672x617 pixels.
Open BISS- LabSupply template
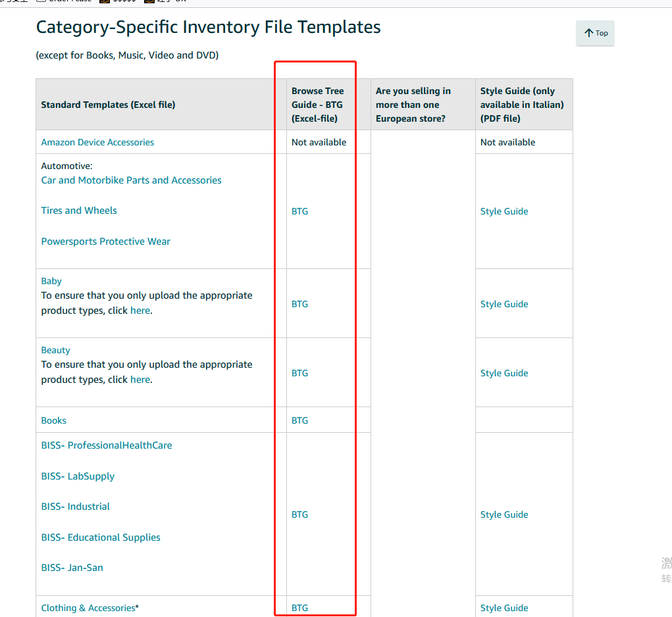(x=78, y=476)
